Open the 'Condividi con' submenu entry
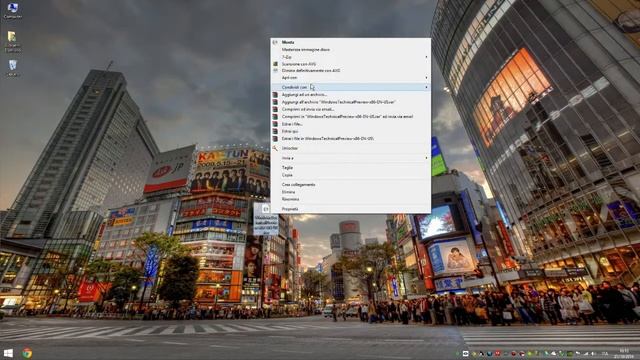This screenshot has height=360, width=640. pos(351,87)
